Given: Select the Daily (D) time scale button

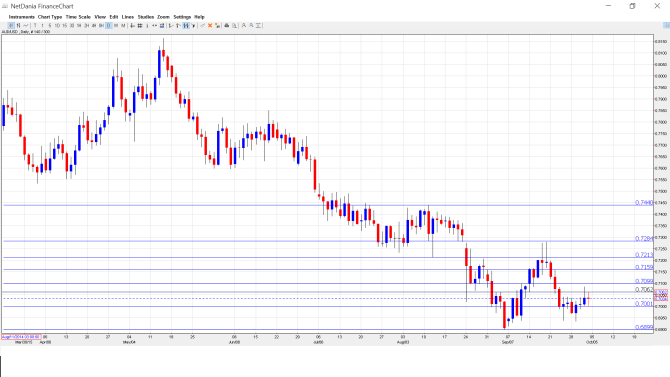Looking at the screenshot, I should [109, 26].
